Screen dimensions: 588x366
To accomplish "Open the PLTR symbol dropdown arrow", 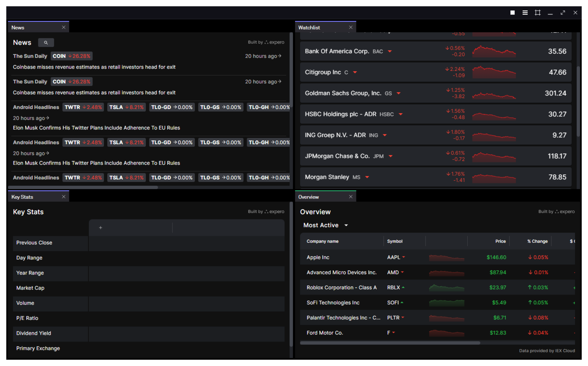I will 403,317.
